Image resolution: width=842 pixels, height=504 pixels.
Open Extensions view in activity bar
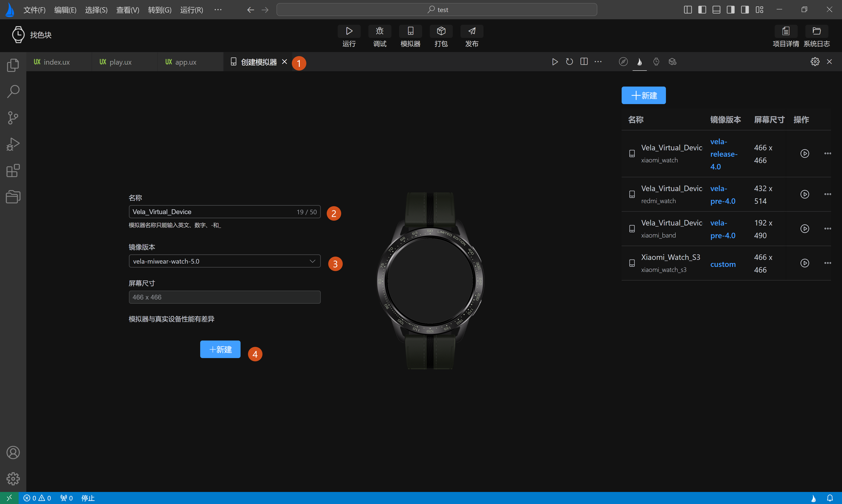coord(13,170)
